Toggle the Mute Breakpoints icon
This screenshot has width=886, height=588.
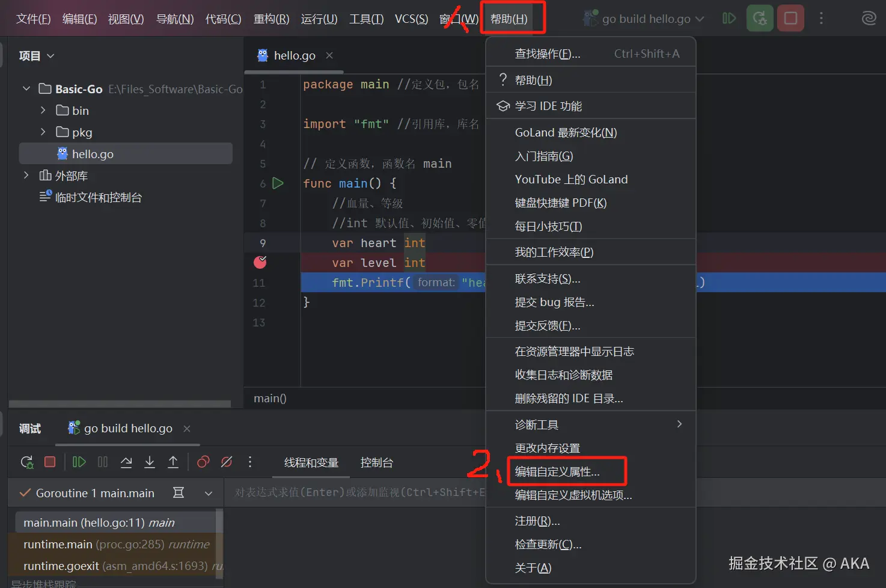coord(227,462)
